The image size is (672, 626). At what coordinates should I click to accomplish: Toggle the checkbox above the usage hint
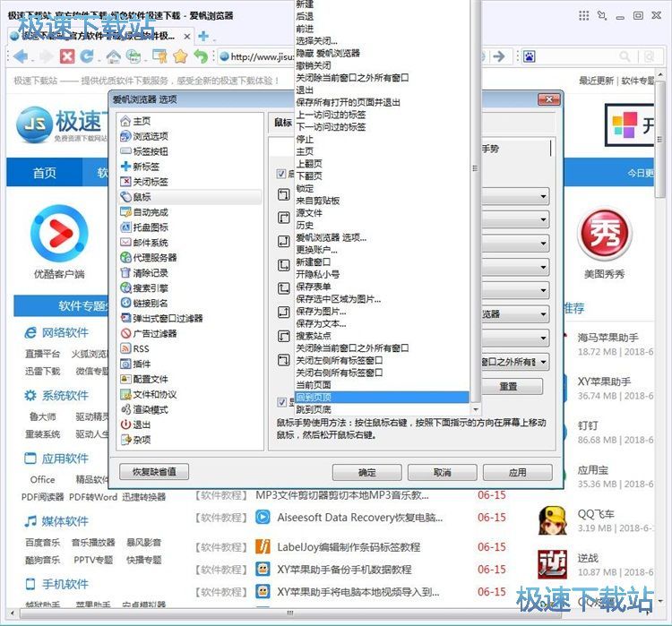(281, 402)
